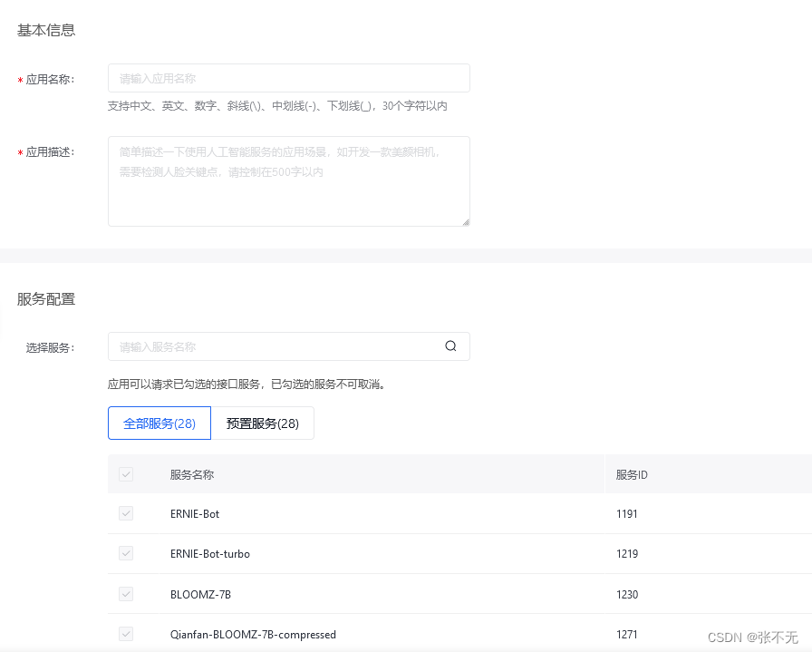This screenshot has width=812, height=652.
Task: Select the ERNIE-Bot-turbo service name
Action: 209,553
